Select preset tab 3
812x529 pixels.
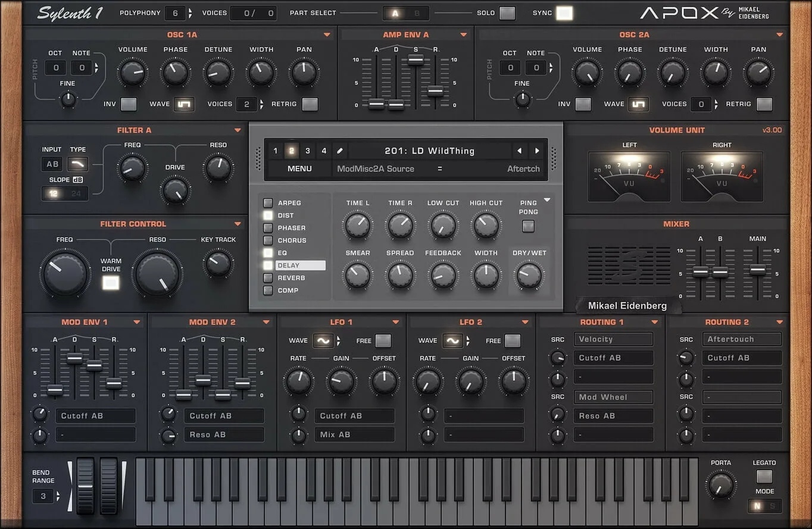pos(308,151)
